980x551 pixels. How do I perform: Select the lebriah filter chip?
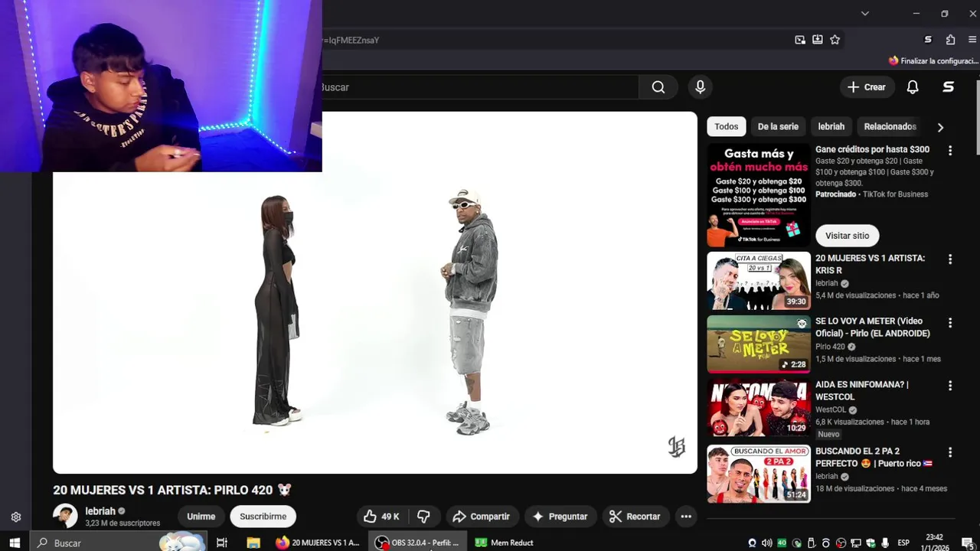click(x=831, y=127)
